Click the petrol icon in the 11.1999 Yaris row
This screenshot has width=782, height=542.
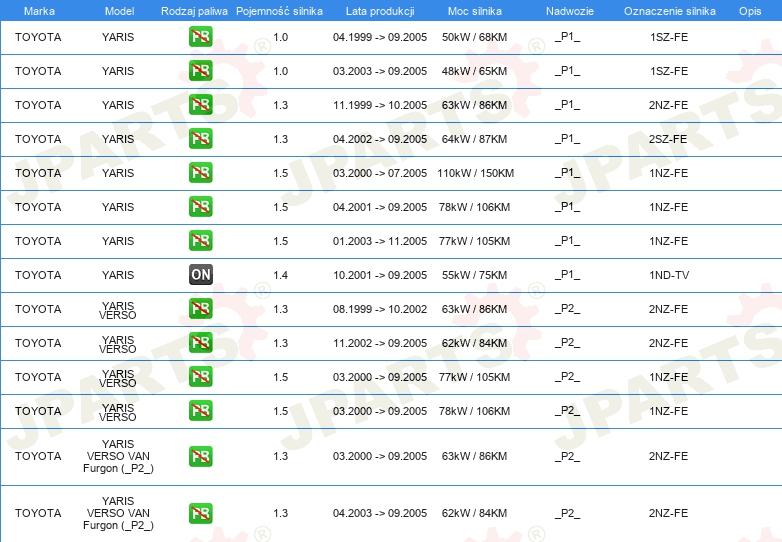[x=200, y=105]
